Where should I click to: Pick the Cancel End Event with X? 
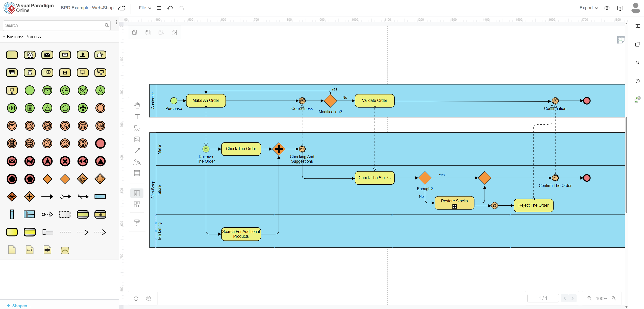coord(65,161)
